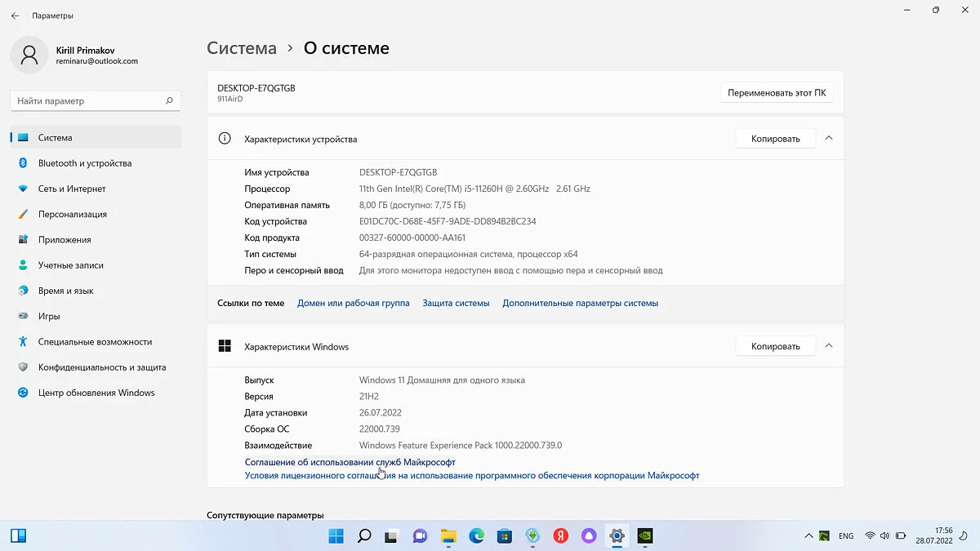Open Центр обновления Windows
The width and height of the screenshot is (980, 551).
tap(96, 393)
